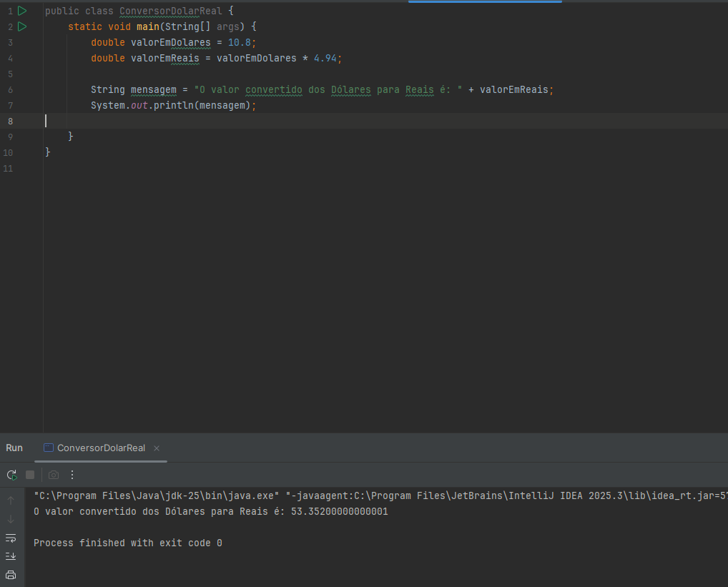Image resolution: width=728 pixels, height=587 pixels.
Task: Click the Stop process button
Action: (30, 475)
